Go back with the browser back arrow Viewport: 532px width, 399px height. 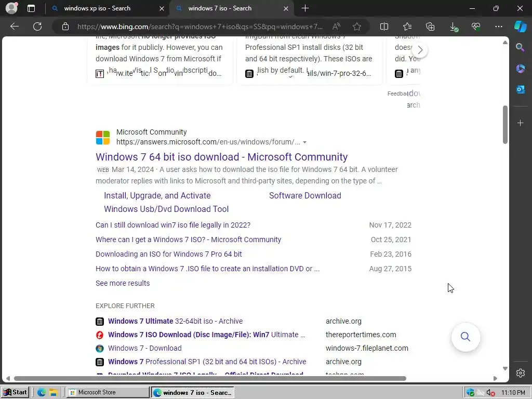[14, 26]
